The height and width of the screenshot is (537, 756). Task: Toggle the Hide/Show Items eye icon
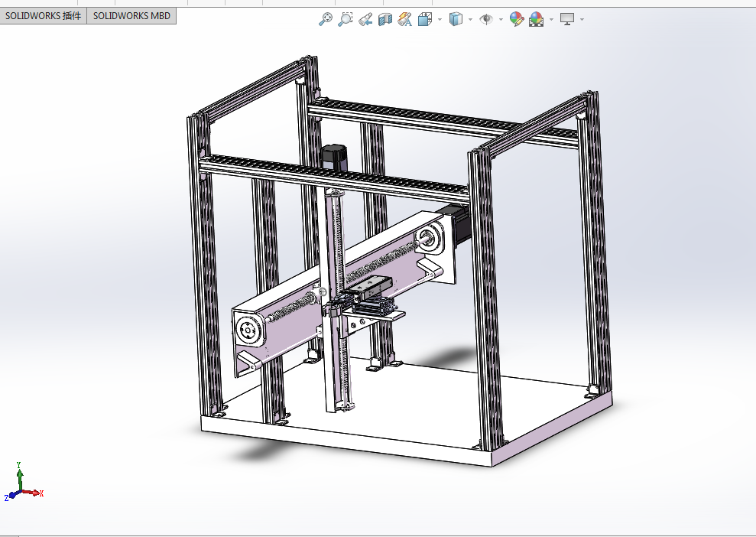[x=486, y=19]
